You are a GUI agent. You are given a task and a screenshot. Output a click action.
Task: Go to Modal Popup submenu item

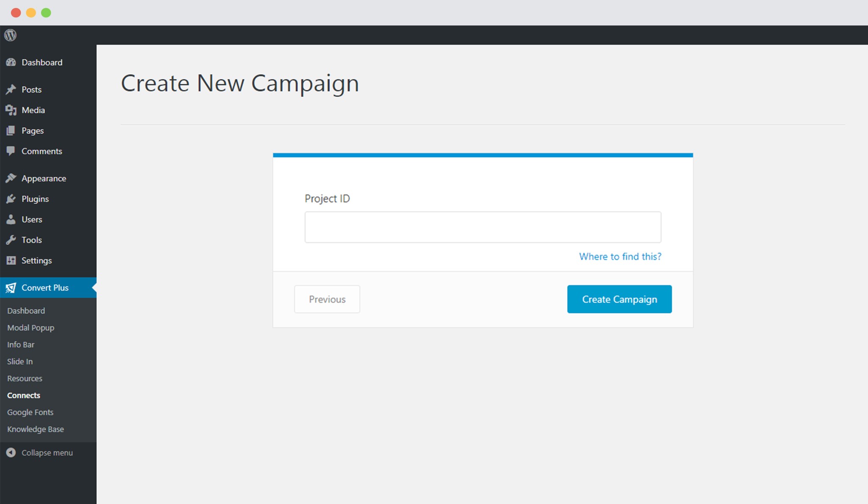pyautogui.click(x=31, y=328)
